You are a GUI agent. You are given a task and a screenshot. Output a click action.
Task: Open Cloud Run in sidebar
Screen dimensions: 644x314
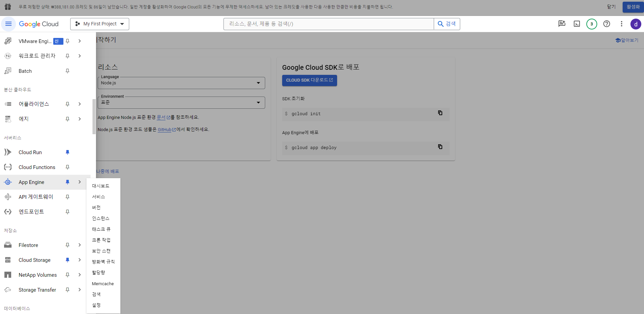[x=30, y=152]
